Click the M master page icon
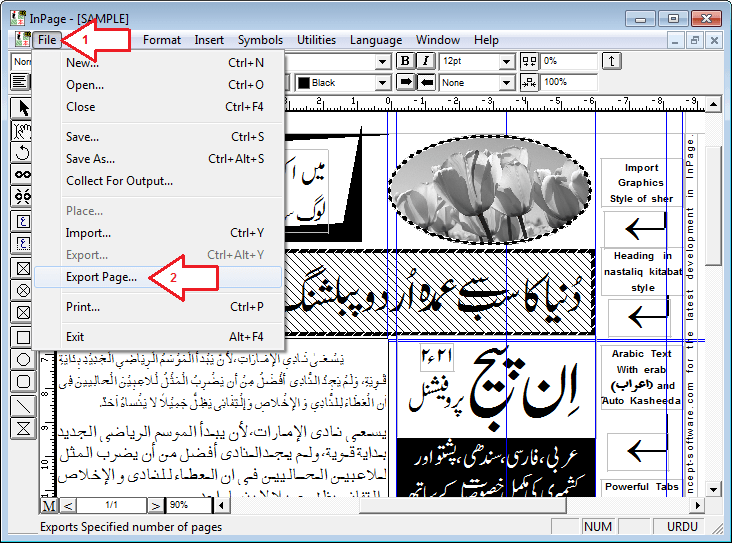Viewport: 732px width, 543px height. 49,506
